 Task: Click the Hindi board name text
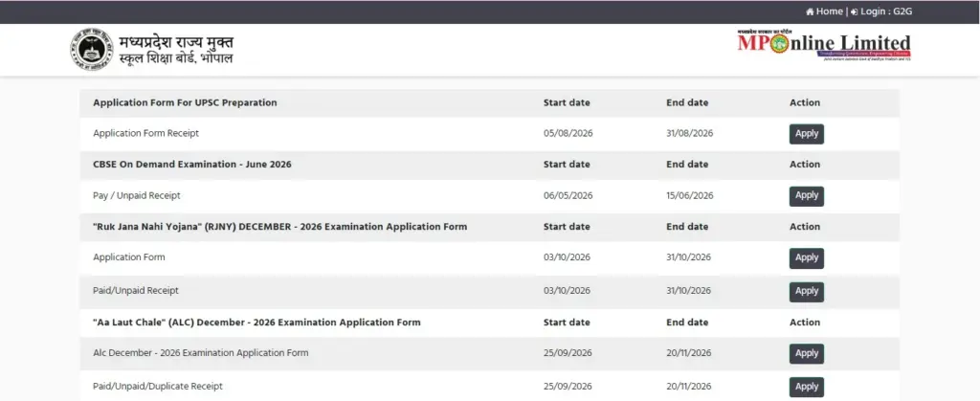(x=176, y=50)
